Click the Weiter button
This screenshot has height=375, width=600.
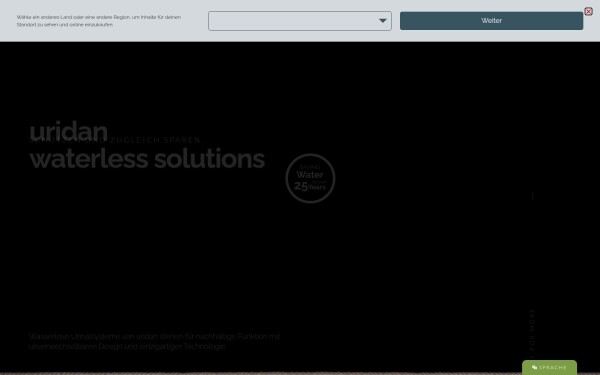(x=491, y=21)
